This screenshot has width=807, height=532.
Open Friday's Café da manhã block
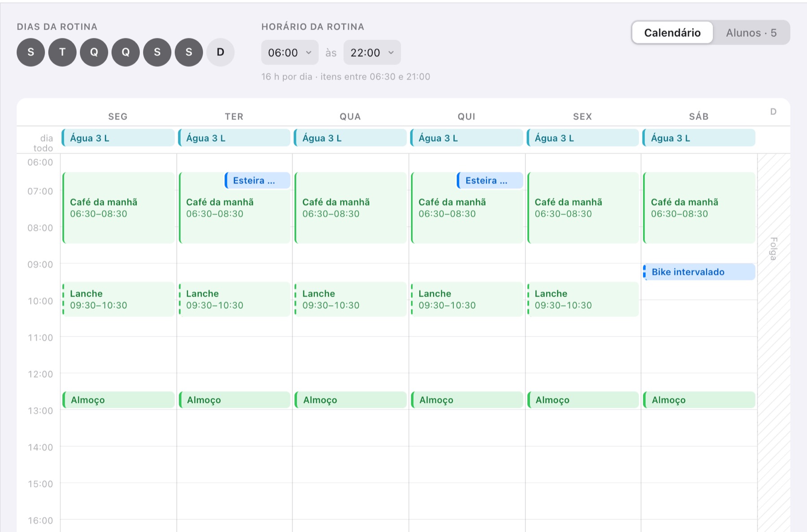582,208
